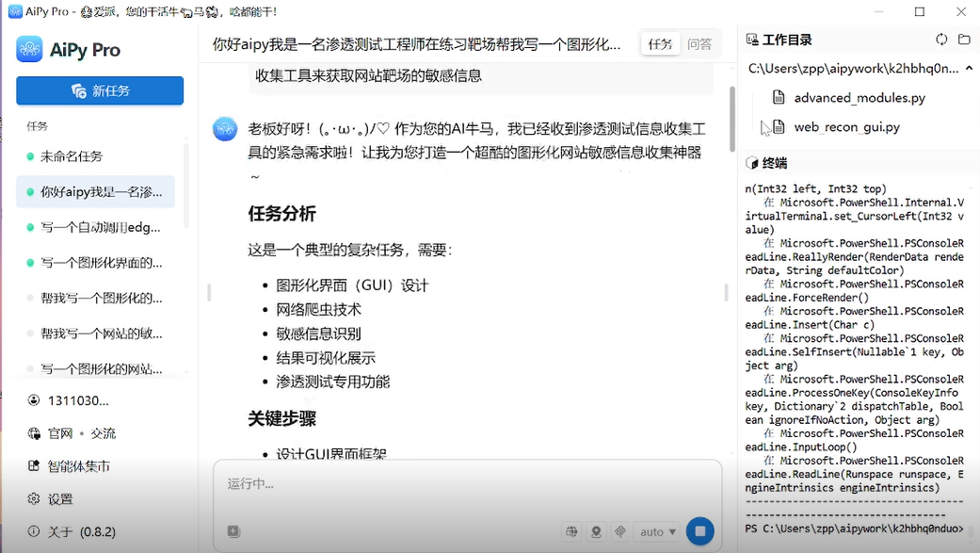980x553 pixels.
Task: Click the 终端 panel header
Action: 775,163
